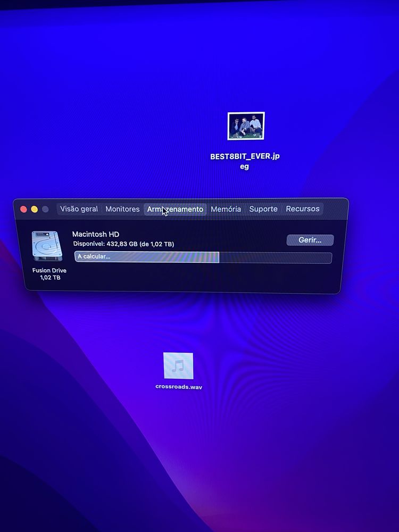Select the BEST8BIT_EVER.jpeg desktop thumbnail

[246, 126]
